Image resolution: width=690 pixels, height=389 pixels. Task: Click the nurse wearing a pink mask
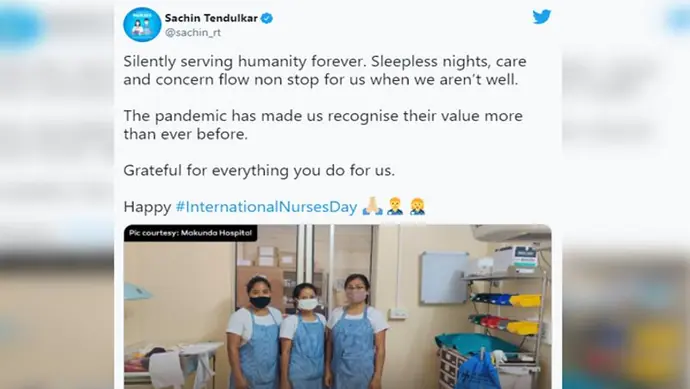pos(357,331)
